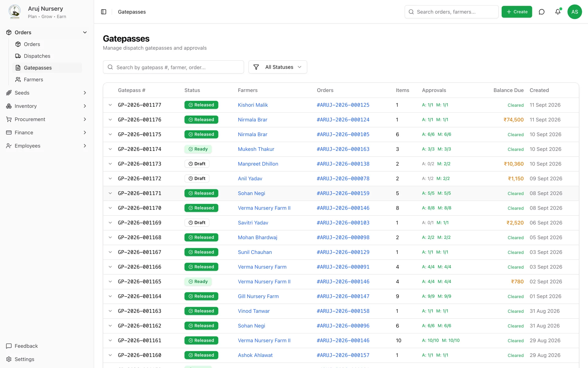
Task: Collapse the Orders sidebar section
Action: click(85, 32)
